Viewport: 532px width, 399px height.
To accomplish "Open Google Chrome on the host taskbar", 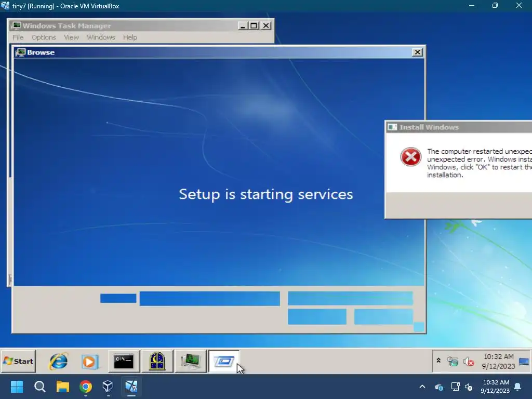I will click(86, 387).
